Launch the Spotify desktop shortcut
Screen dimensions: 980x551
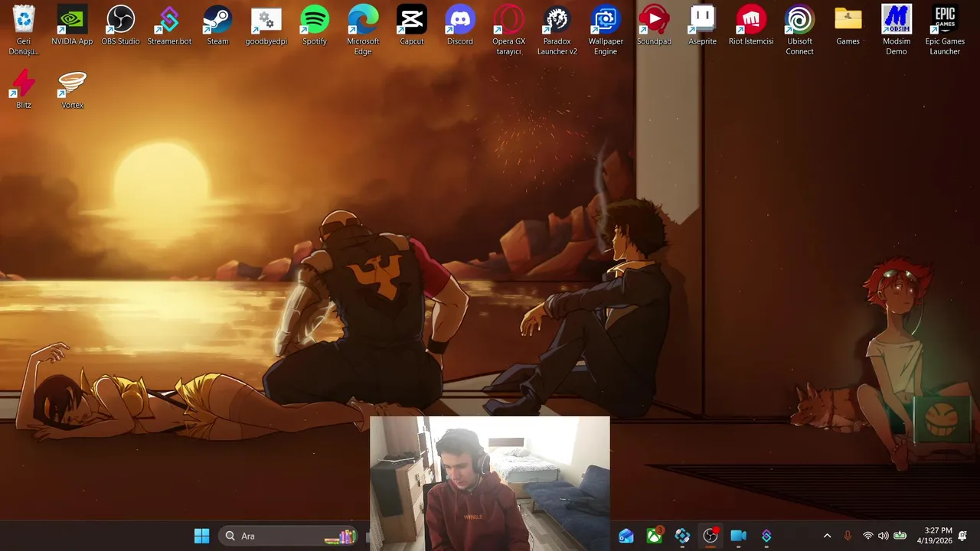tap(315, 25)
